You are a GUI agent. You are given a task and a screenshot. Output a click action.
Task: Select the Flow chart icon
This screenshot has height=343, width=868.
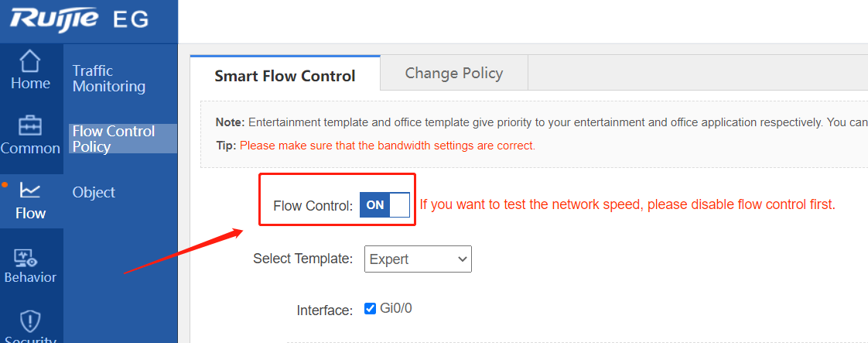(30, 190)
